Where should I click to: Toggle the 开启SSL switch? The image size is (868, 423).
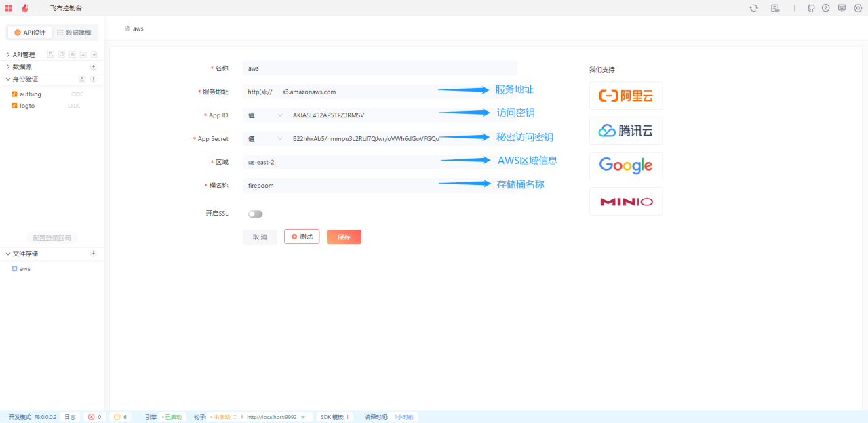point(255,214)
